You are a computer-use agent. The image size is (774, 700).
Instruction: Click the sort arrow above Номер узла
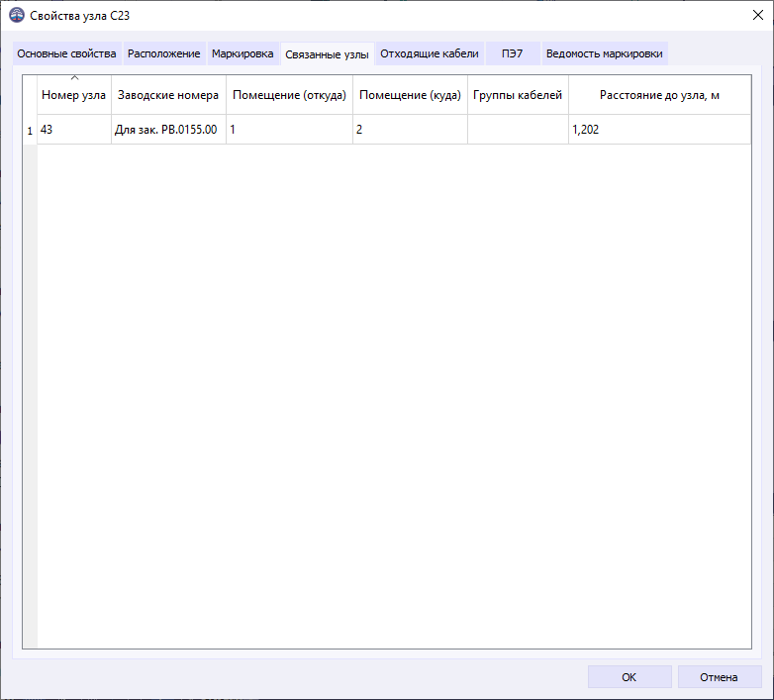click(74, 78)
